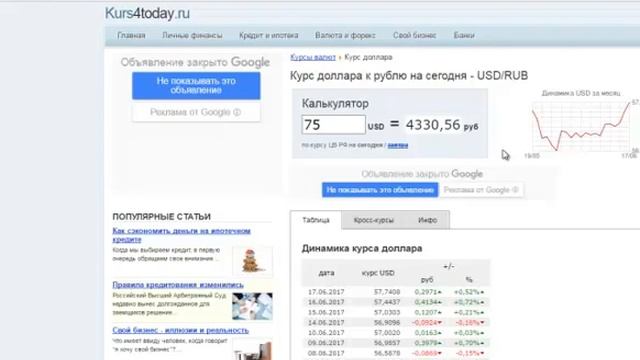Image resolution: width=640 pixels, height=360 pixels.
Task: Click the USD amount input field with 75
Action: 333,124
